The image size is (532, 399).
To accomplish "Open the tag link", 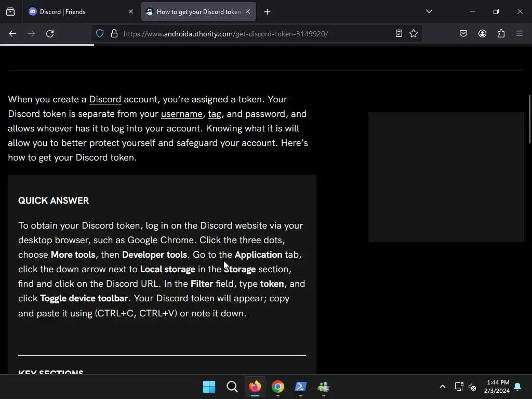I will pyautogui.click(x=215, y=114).
